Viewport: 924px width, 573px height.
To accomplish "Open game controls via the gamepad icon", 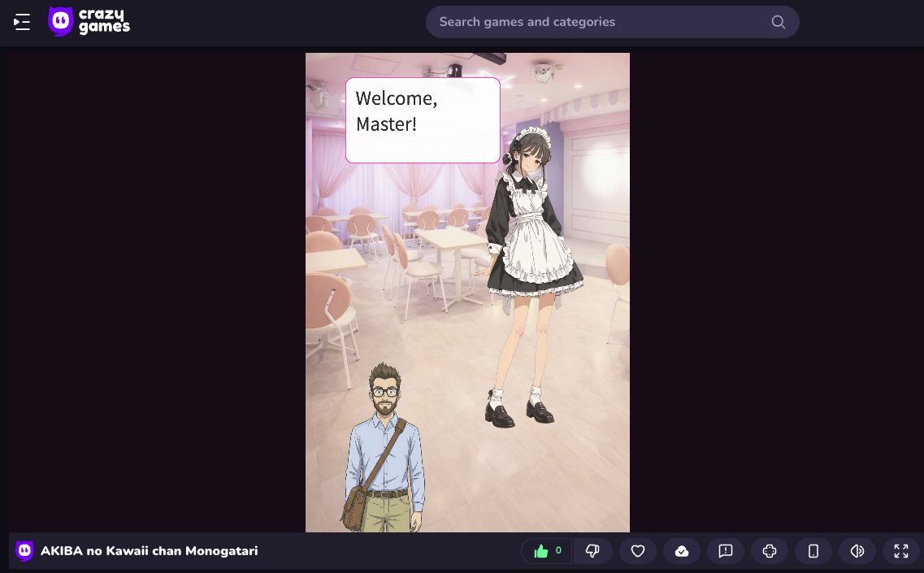I will (769, 550).
